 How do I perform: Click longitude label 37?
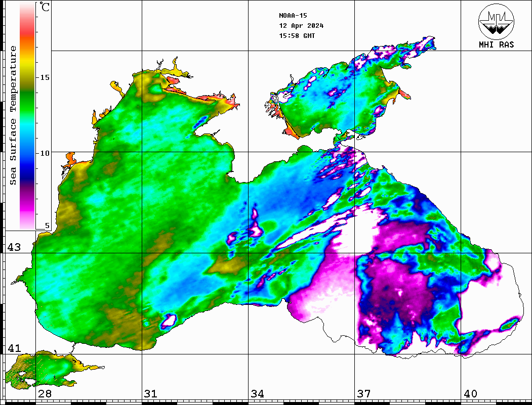364,393
